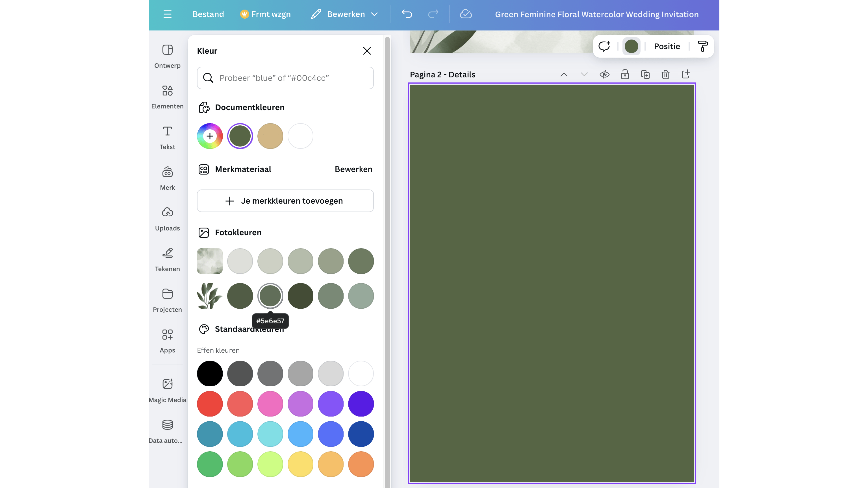This screenshot has height=488, width=868.
Task: Open Magic Media in sidebar
Action: pos(167,390)
